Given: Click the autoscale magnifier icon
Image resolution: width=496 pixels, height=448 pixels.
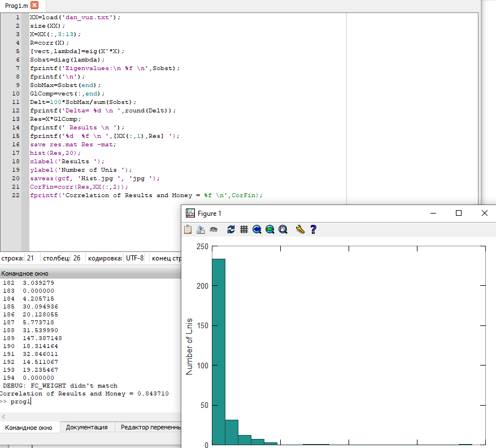Looking at the screenshot, I should click(x=283, y=229).
